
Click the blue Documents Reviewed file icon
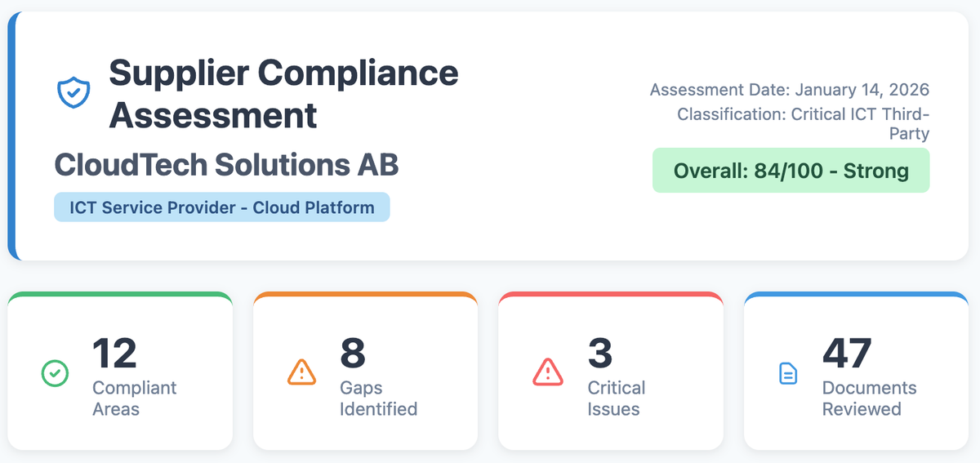(787, 374)
